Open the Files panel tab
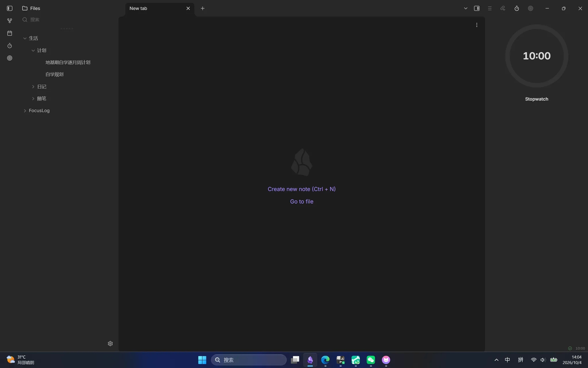Screen dimensions: 588x368 31,8
